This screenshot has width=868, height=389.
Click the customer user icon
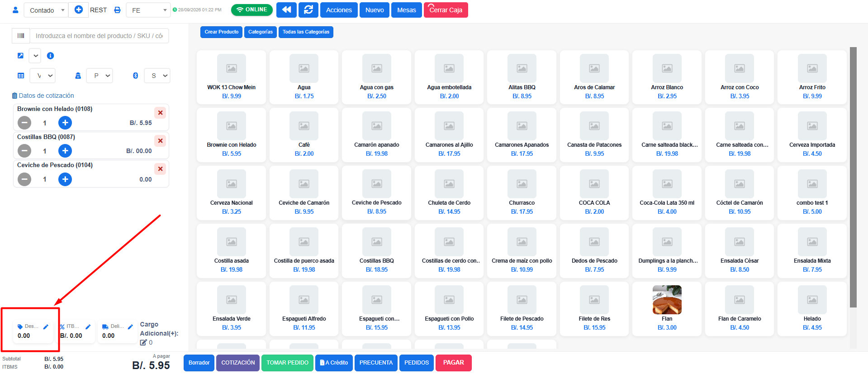[x=15, y=10]
